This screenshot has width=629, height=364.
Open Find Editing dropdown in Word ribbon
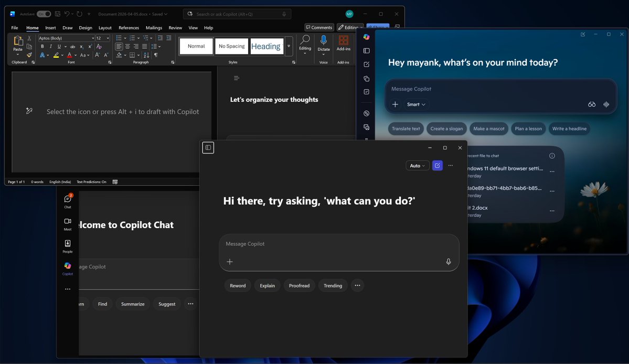coord(305,44)
